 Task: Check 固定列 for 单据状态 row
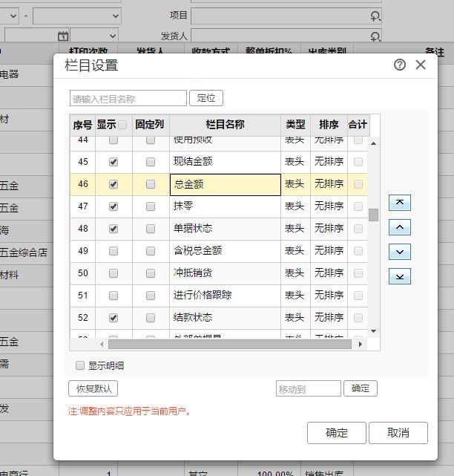(151, 229)
